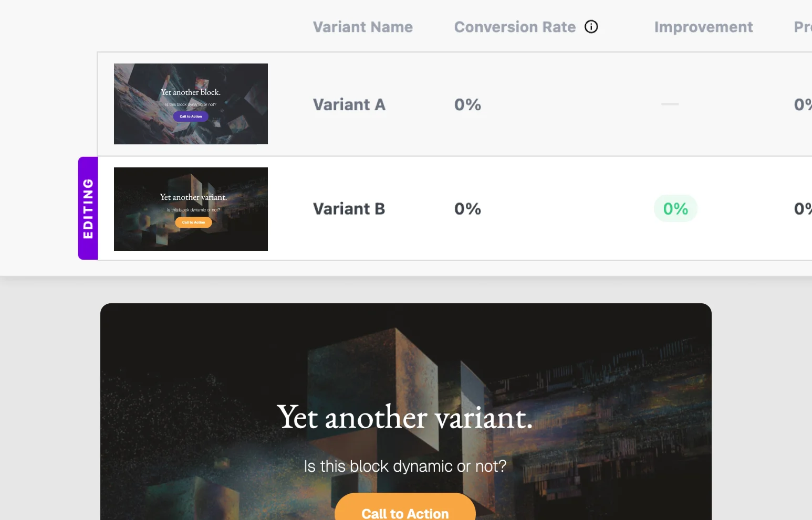The image size is (812, 520).
Task: Open the Variant B thumbnail preview
Action: coord(191,209)
